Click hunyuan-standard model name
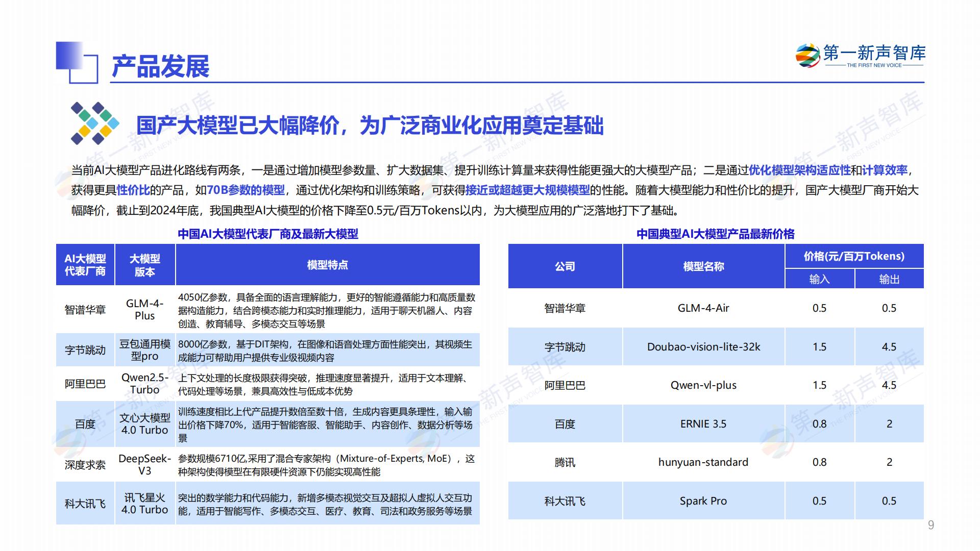Image resolution: width=980 pixels, height=551 pixels. pos(704,462)
